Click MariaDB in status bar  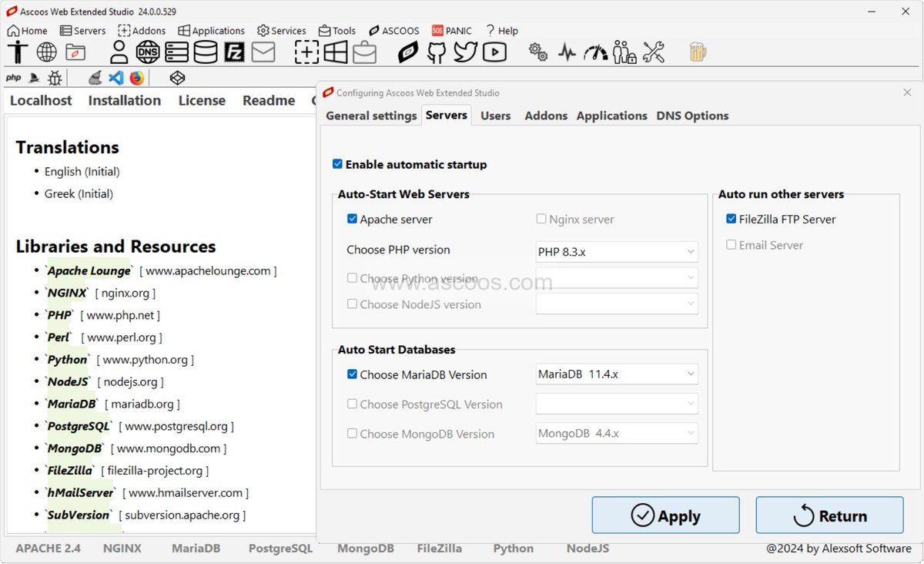196,549
